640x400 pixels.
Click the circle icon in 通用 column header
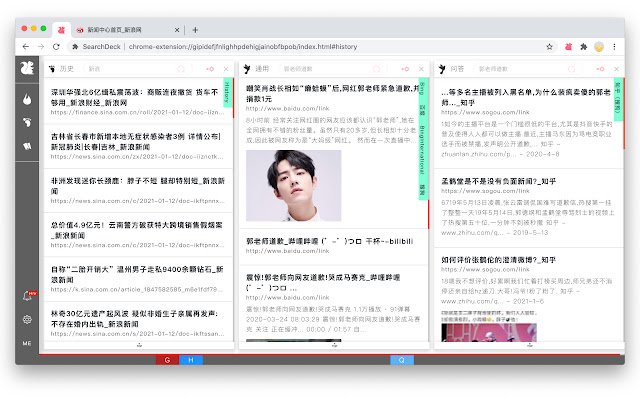pyautogui.click(x=376, y=69)
